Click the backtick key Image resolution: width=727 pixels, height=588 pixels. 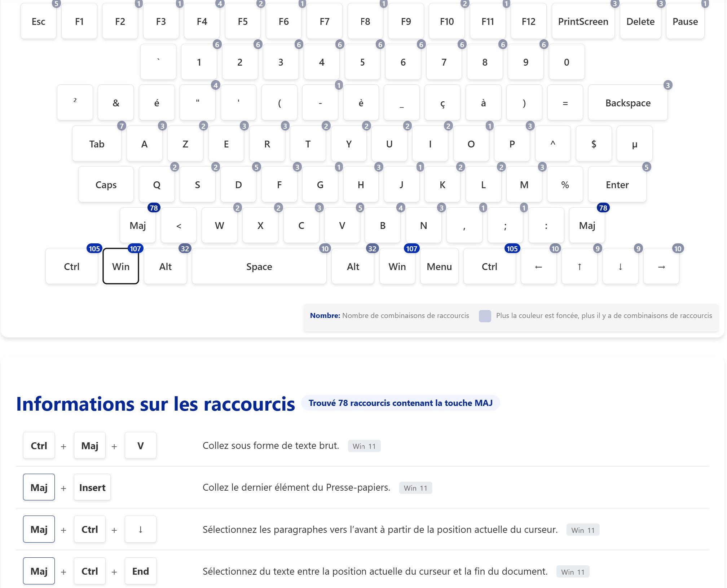click(158, 62)
